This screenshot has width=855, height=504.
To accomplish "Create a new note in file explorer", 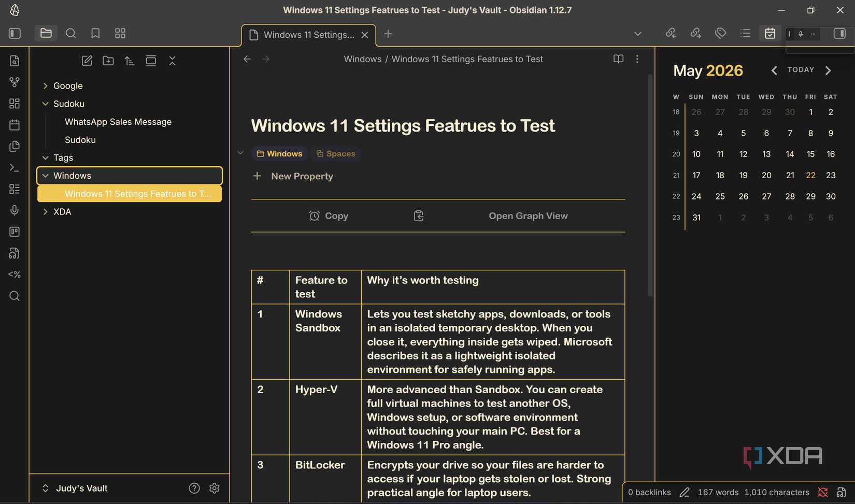I will (x=87, y=61).
